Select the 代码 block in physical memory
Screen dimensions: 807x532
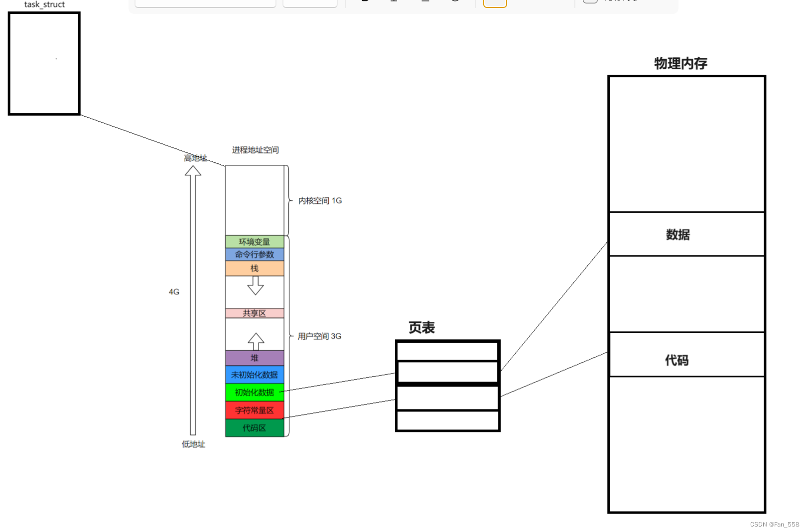click(687, 354)
